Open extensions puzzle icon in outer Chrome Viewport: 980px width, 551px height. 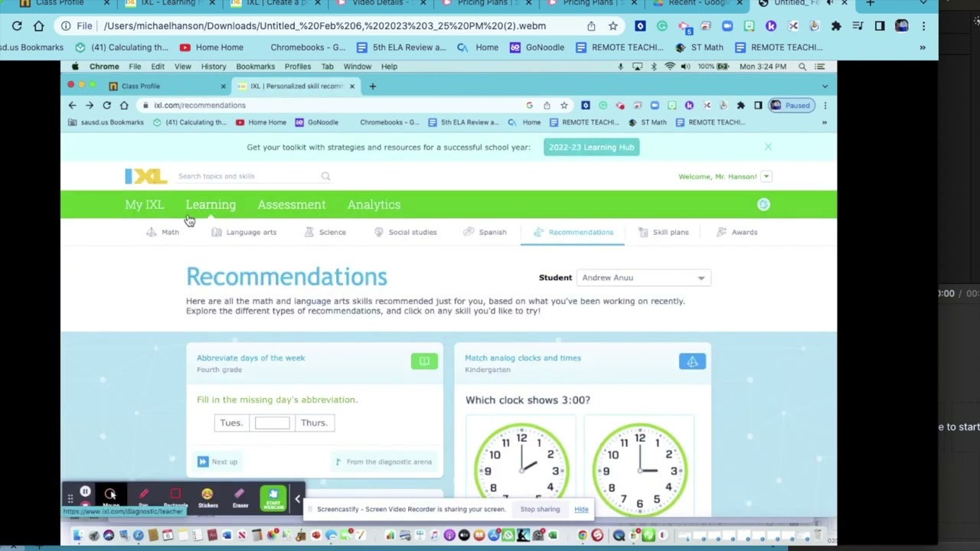click(x=836, y=26)
